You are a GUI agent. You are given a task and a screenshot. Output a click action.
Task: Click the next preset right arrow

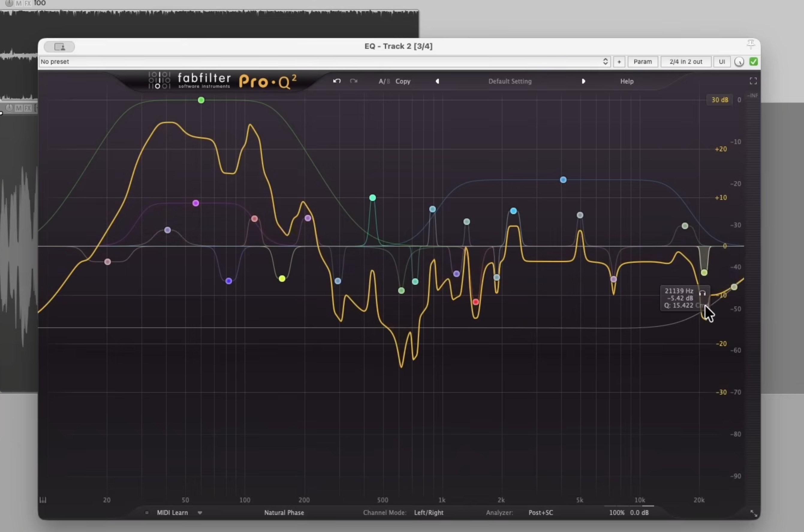coord(583,81)
